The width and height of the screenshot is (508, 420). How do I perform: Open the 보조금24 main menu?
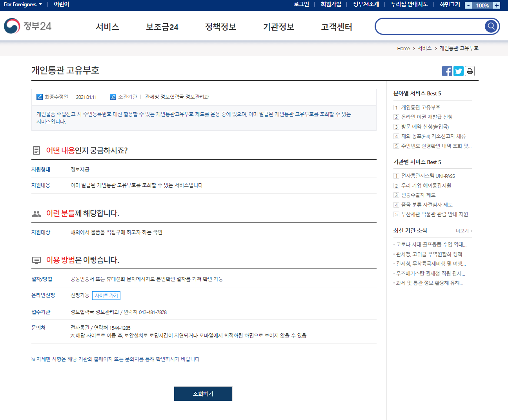(x=162, y=27)
